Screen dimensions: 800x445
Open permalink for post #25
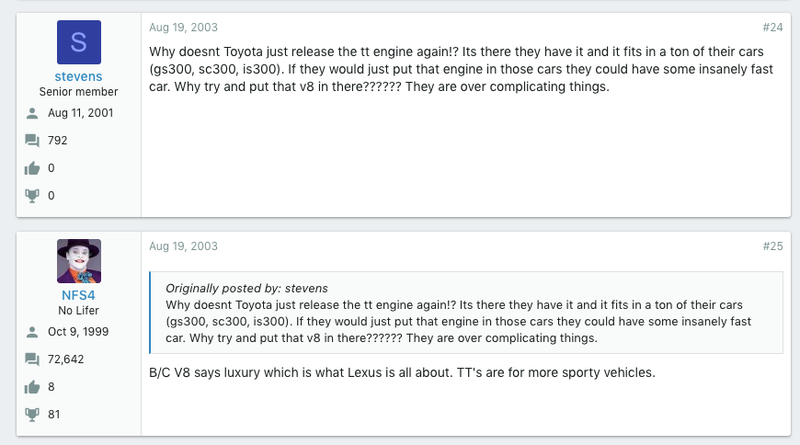click(772, 246)
